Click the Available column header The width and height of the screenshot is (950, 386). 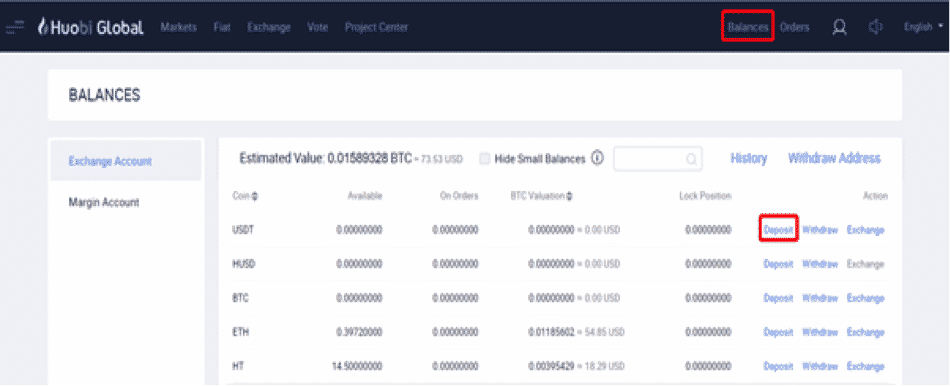click(365, 196)
